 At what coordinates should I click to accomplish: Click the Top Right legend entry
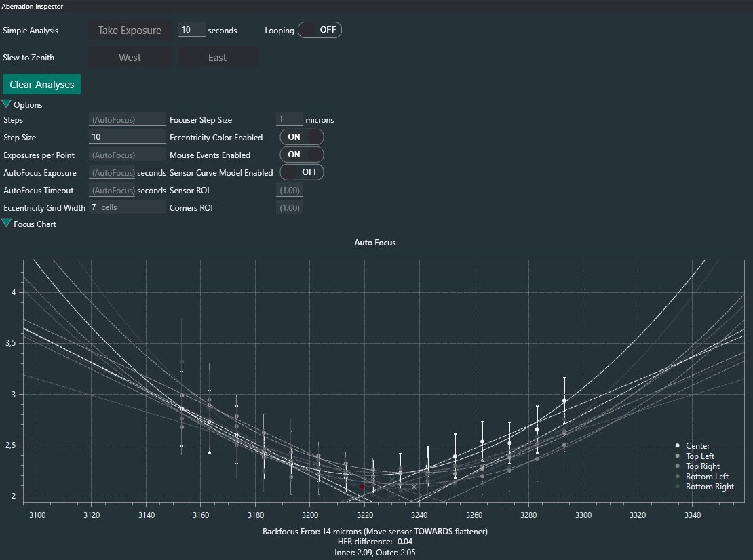pyautogui.click(x=697, y=466)
